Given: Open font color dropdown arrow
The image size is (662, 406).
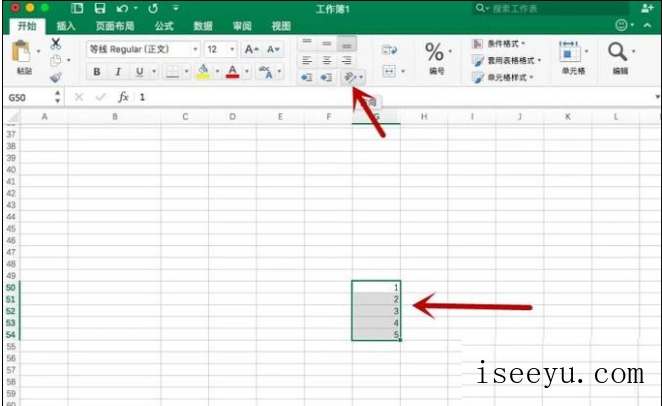Looking at the screenshot, I should click(247, 72).
